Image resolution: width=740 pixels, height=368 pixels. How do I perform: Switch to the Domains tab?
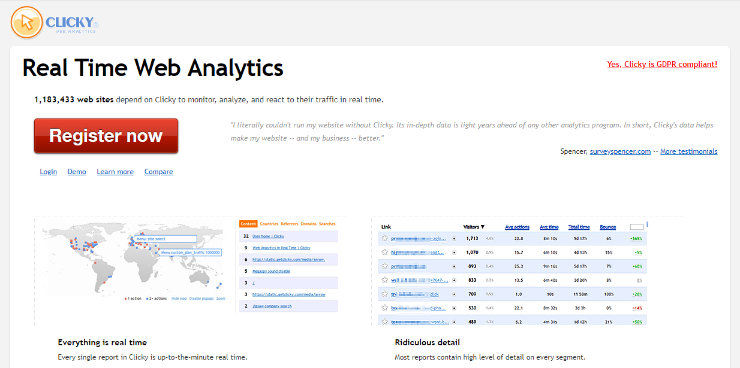pyautogui.click(x=309, y=223)
